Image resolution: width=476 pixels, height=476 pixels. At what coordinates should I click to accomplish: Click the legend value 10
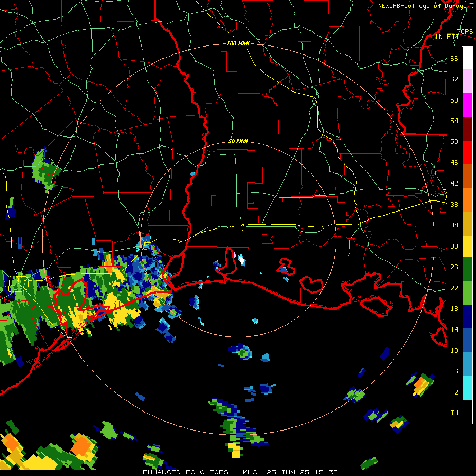pos(454,351)
